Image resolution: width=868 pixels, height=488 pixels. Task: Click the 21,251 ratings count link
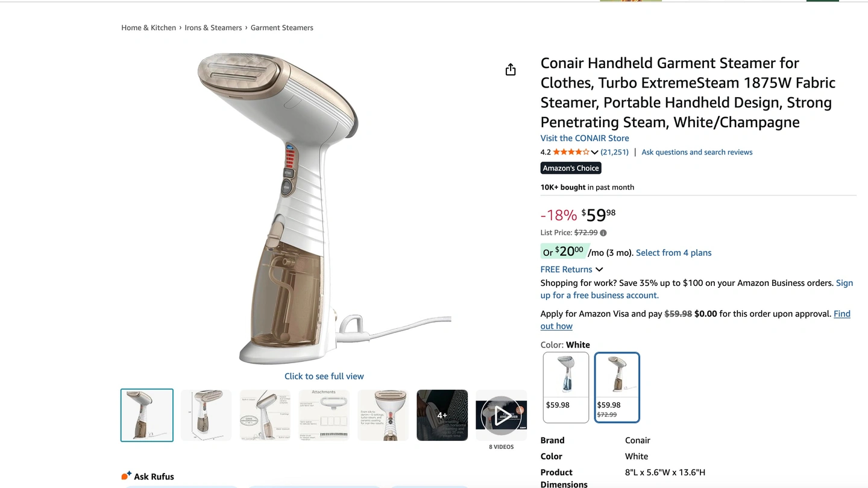pyautogui.click(x=615, y=152)
